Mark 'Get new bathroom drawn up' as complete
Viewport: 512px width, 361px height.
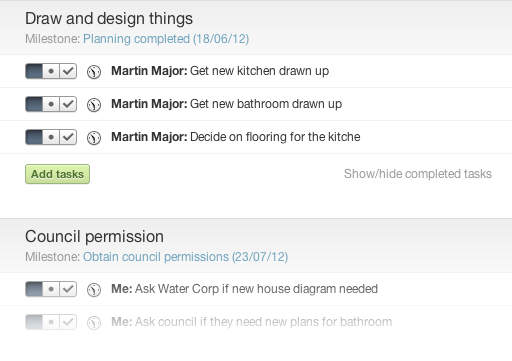pyautogui.click(x=68, y=104)
